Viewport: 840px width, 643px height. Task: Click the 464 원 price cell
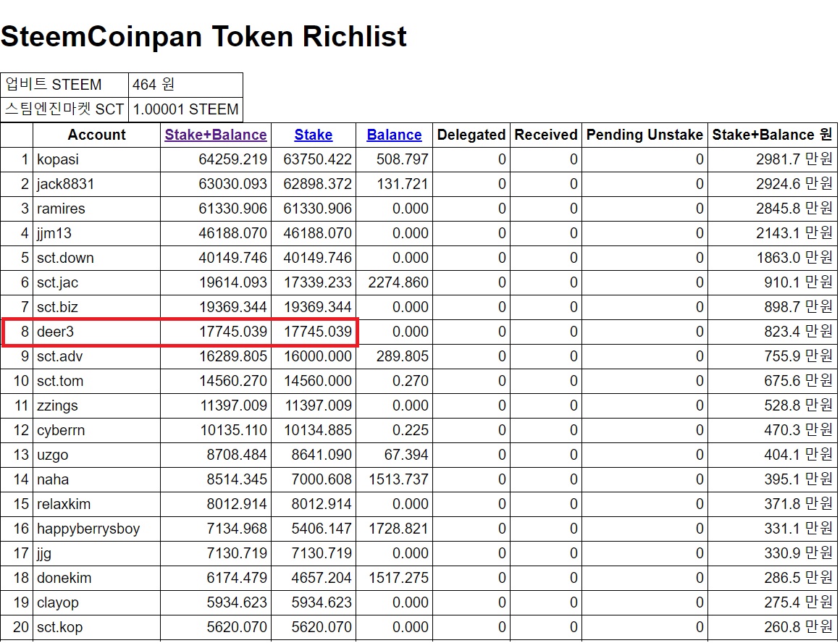(x=185, y=85)
